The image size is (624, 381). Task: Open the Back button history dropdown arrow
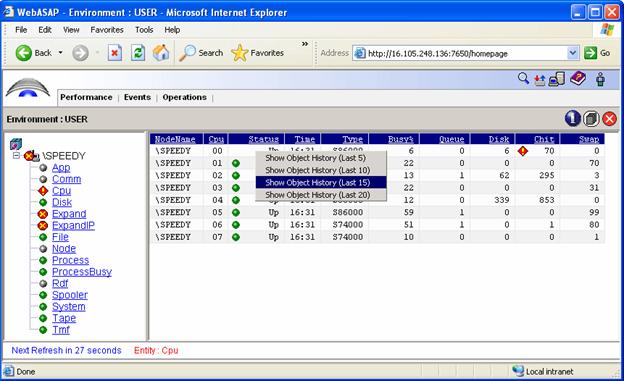60,53
